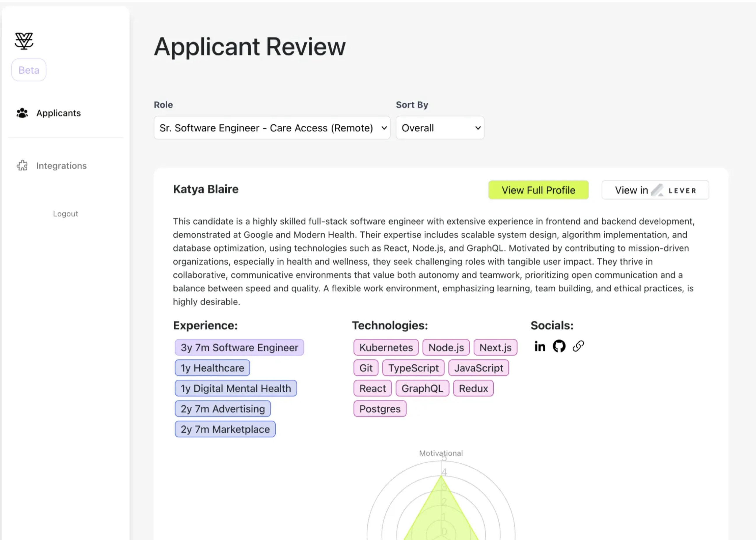Click the View Full Profile button

[538, 190]
